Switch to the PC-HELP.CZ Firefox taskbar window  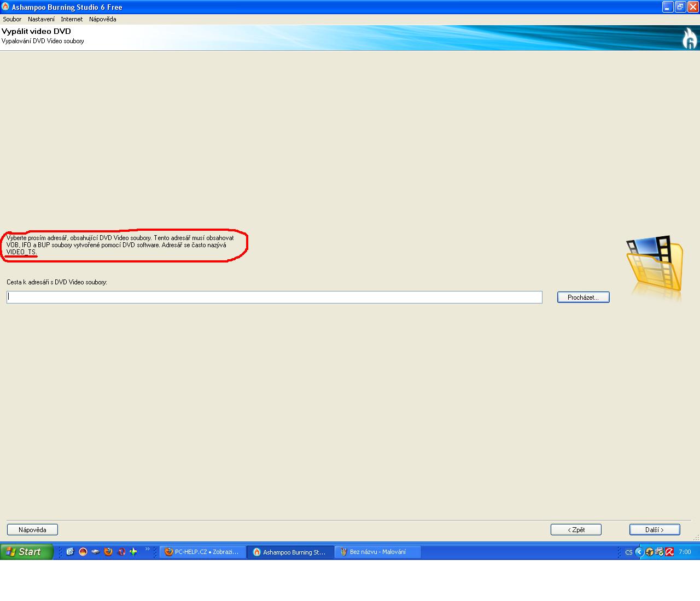point(202,552)
